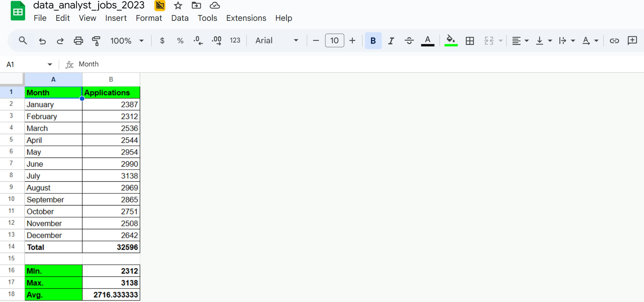Select the cell containing September
Image resolution: width=644 pixels, height=302 pixels.
click(x=53, y=200)
